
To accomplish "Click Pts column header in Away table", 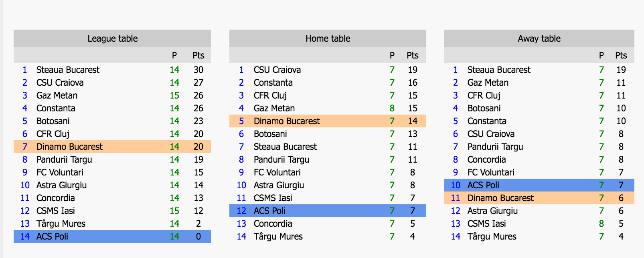I will (x=621, y=55).
